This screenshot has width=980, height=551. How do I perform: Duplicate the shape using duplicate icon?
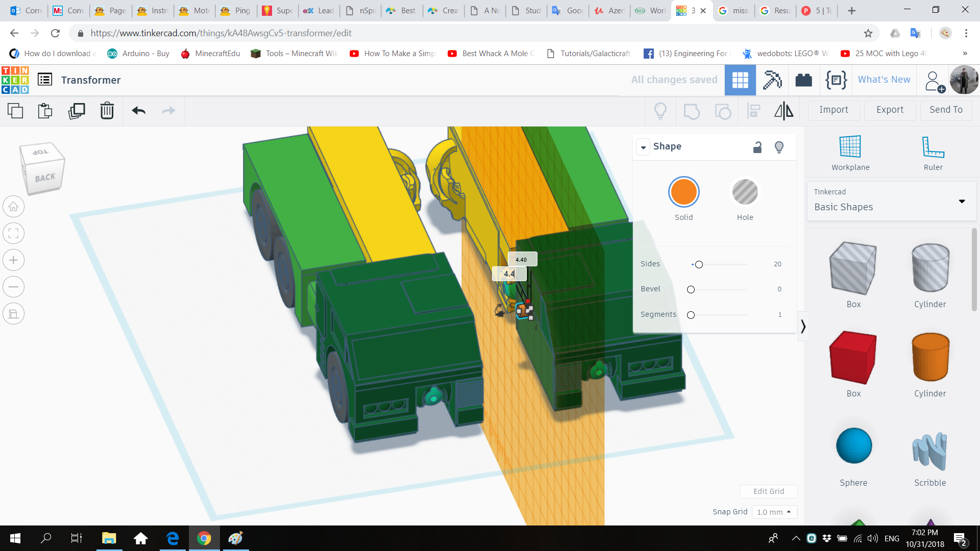coord(77,110)
